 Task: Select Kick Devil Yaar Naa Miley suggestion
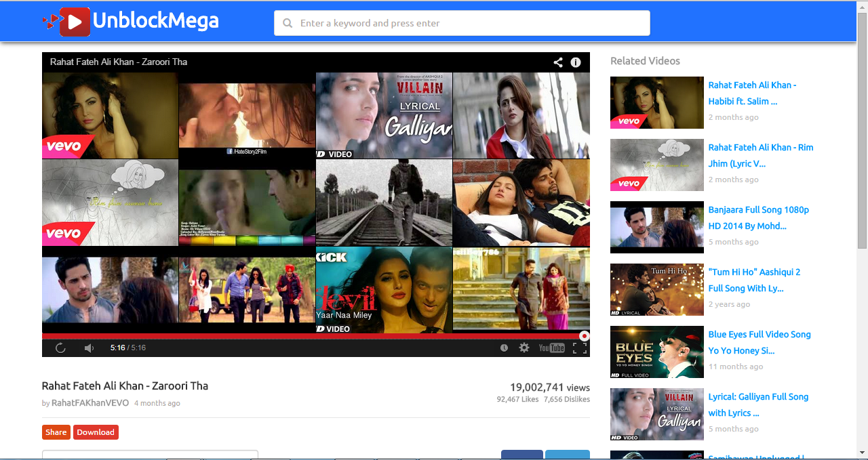[384, 290]
